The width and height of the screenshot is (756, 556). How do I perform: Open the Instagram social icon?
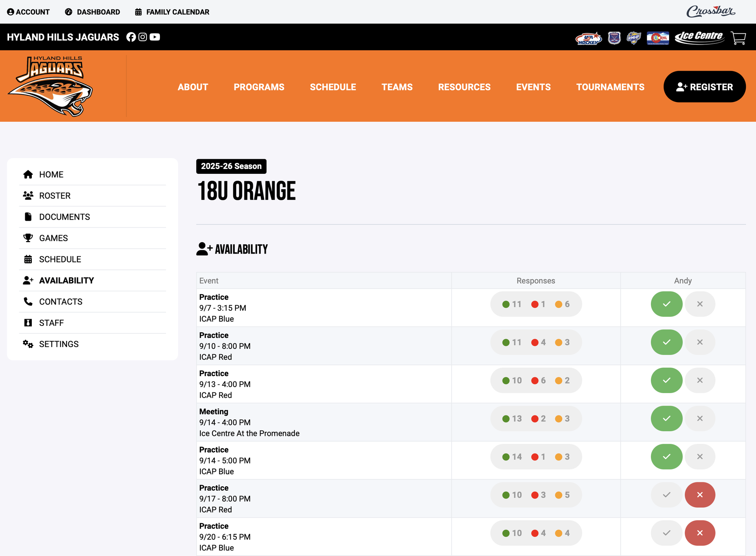coord(143,37)
